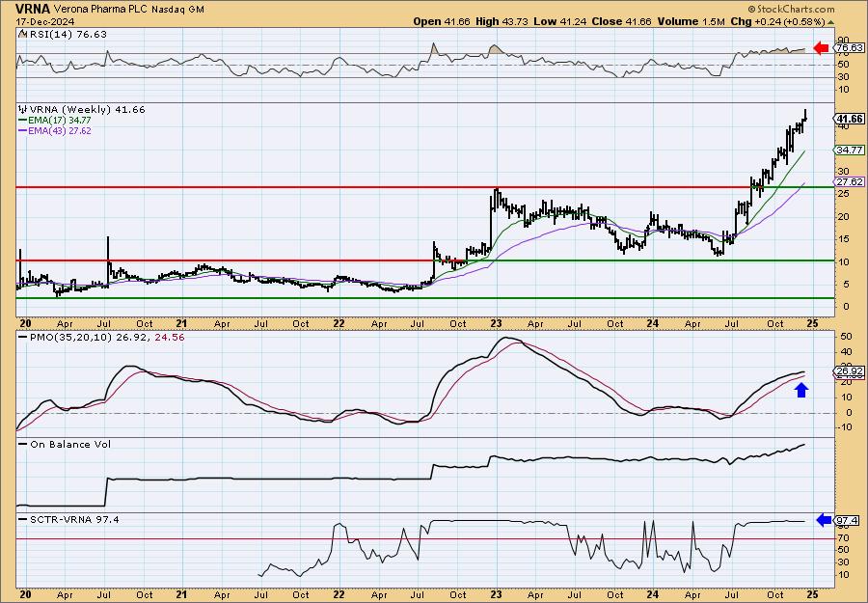Click the Verona Pharma PLC company name
The height and width of the screenshot is (603, 868).
(x=98, y=10)
